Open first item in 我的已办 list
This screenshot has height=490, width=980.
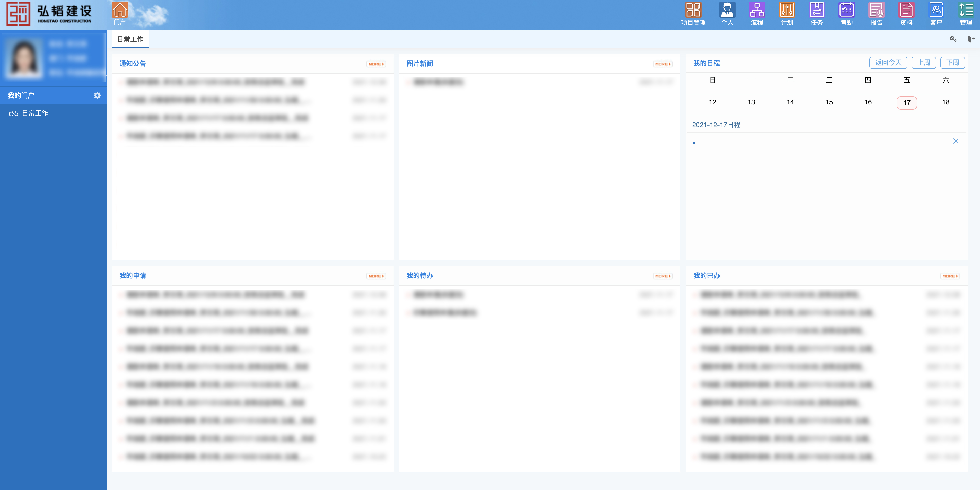click(x=826, y=294)
